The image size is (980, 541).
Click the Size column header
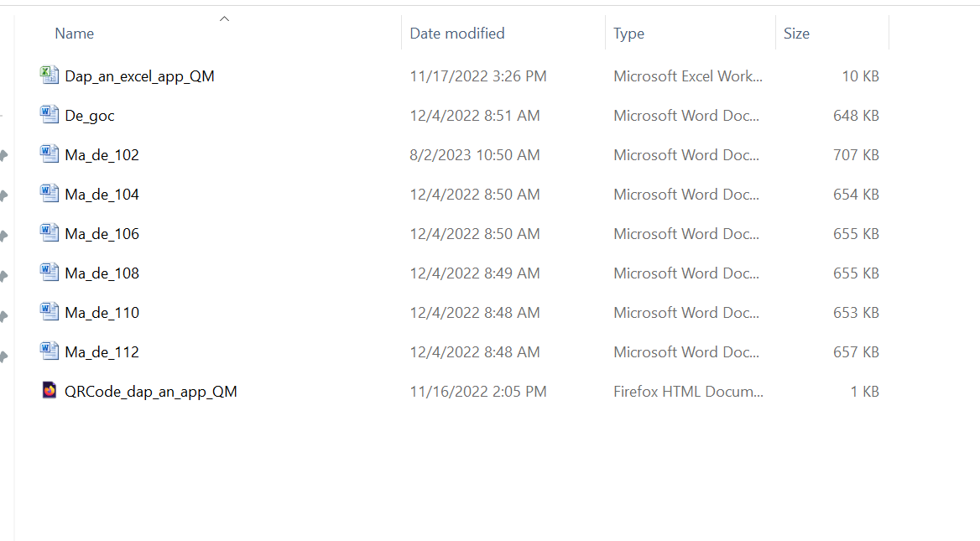point(796,34)
